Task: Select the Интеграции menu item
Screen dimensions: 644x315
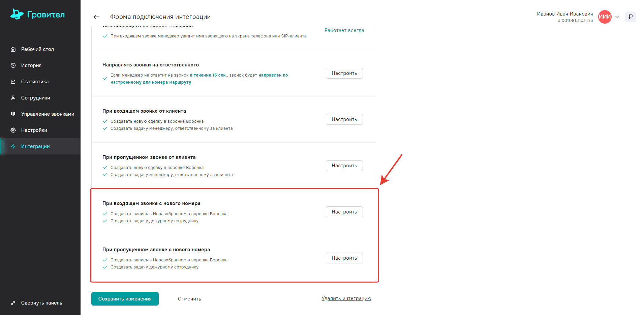Action: 35,146
